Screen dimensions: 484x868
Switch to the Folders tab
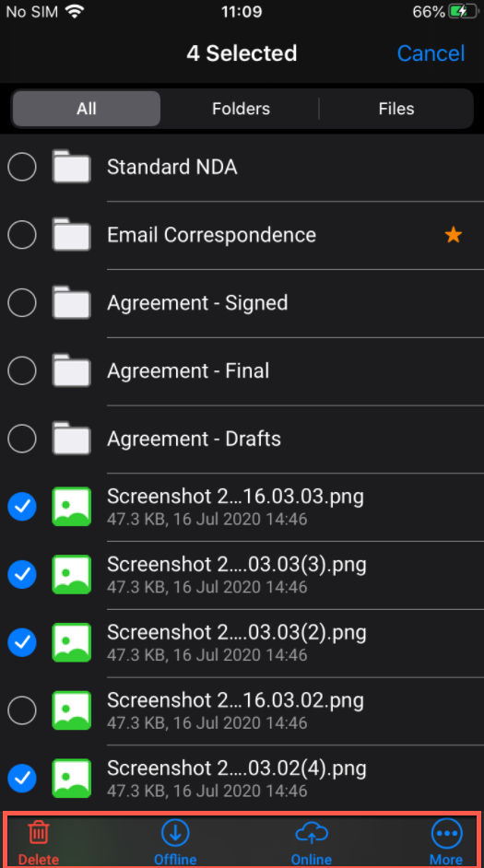coord(241,109)
